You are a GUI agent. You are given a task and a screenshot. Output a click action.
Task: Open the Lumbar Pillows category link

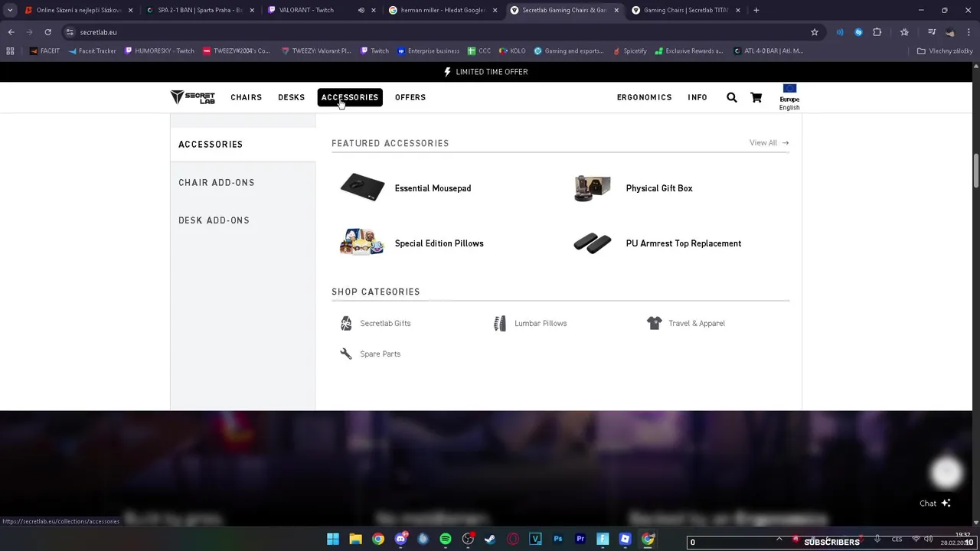point(541,324)
